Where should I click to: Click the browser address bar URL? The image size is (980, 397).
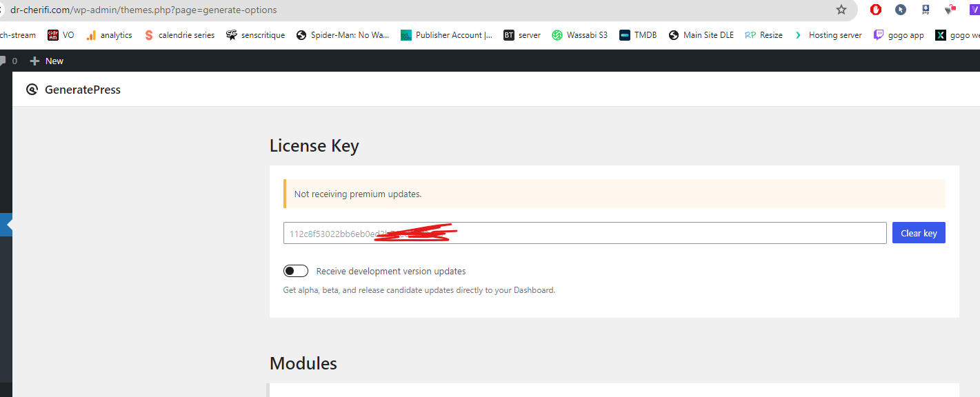click(144, 10)
